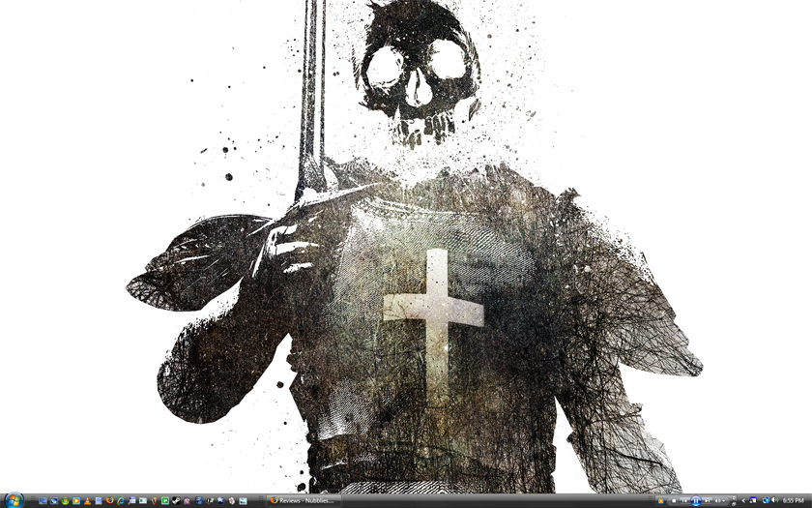Click the 6:55 PM clock
The image size is (812, 508).
click(794, 501)
